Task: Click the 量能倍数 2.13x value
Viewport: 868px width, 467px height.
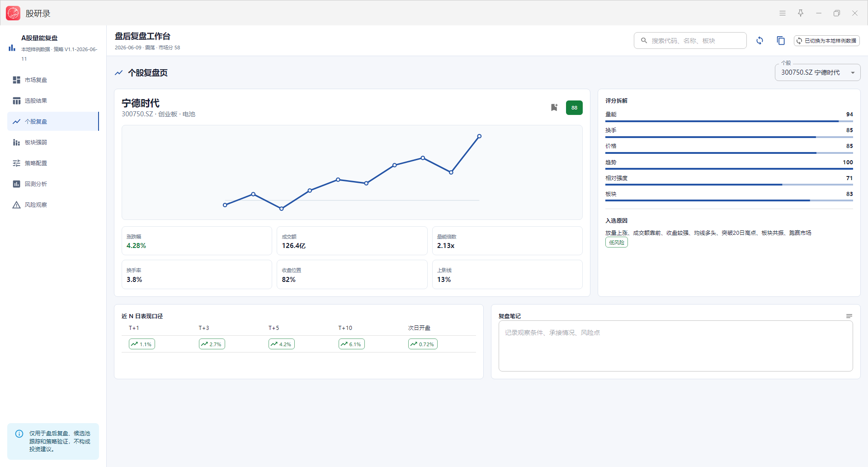Action: [x=446, y=246]
